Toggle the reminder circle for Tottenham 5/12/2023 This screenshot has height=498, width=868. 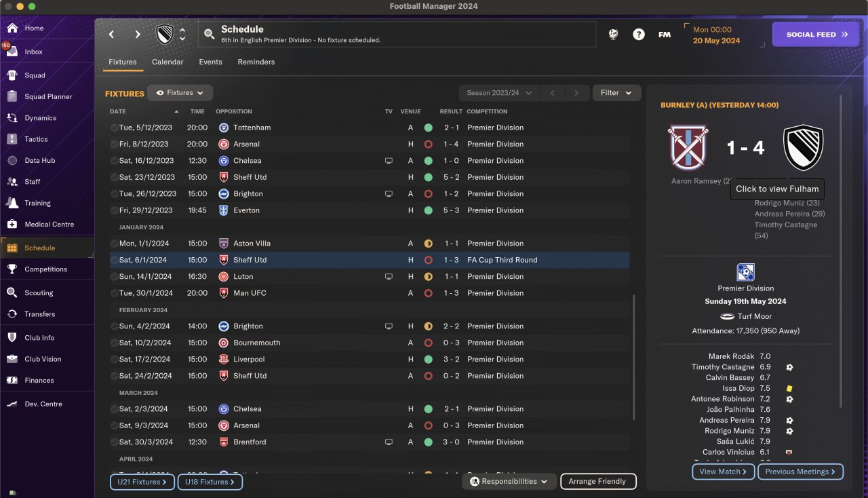tap(114, 128)
